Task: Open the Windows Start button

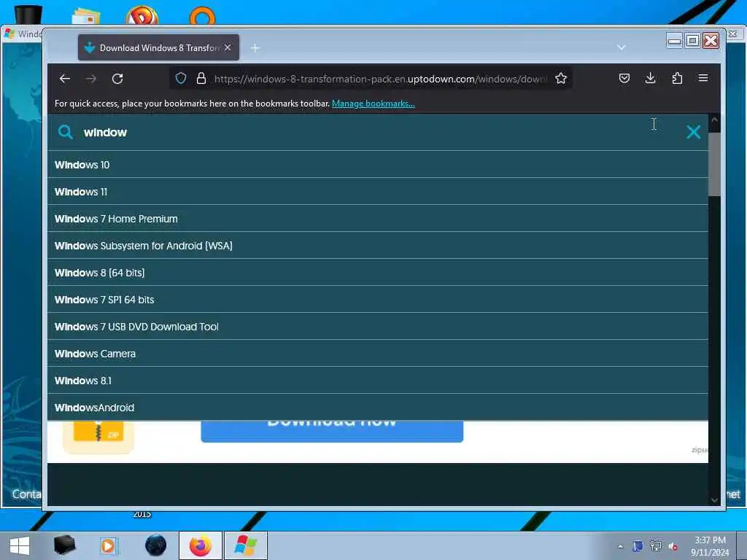Action: tap(20, 545)
